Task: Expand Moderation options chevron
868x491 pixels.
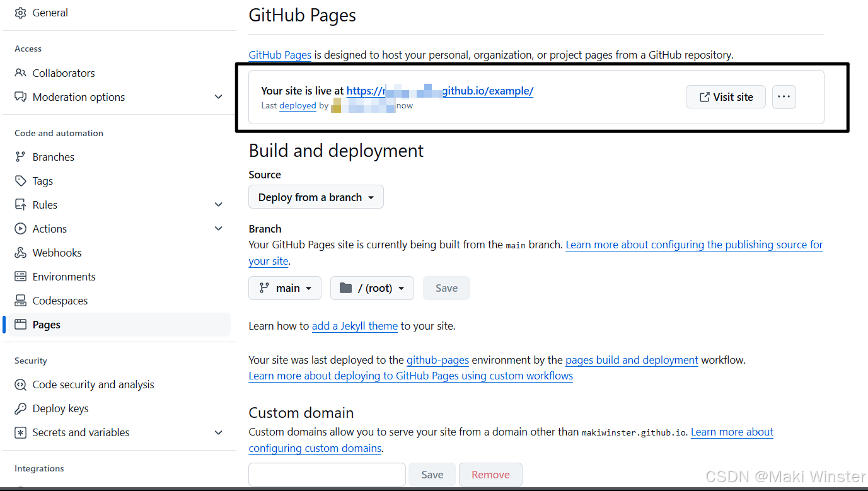Action: pos(219,97)
